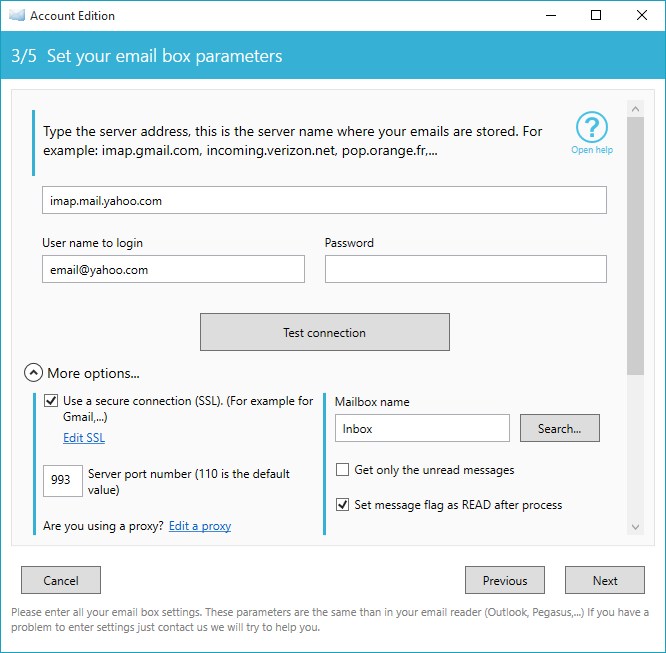Click Search... next to Mailbox name
Viewport: 666px width, 653px height.
pos(560,428)
